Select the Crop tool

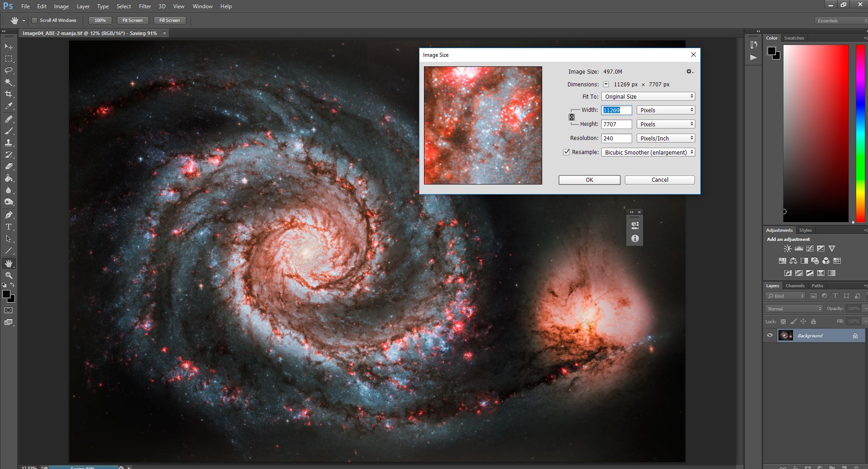(x=9, y=94)
